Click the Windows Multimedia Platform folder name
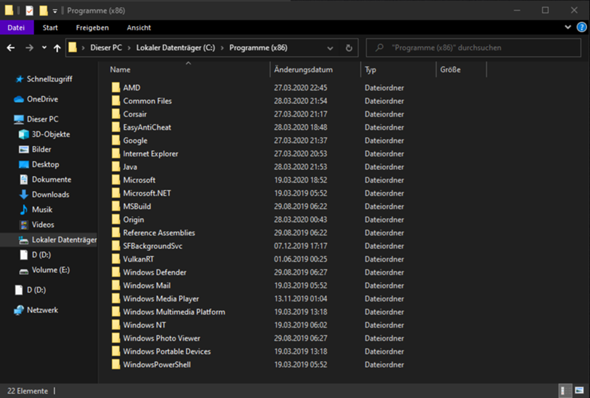This screenshot has width=590, height=398. 174,312
